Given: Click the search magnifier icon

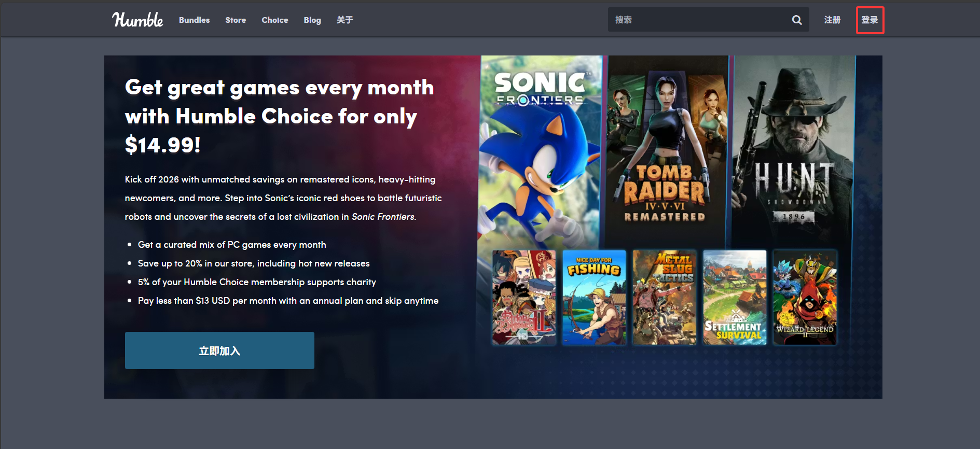Looking at the screenshot, I should [797, 20].
